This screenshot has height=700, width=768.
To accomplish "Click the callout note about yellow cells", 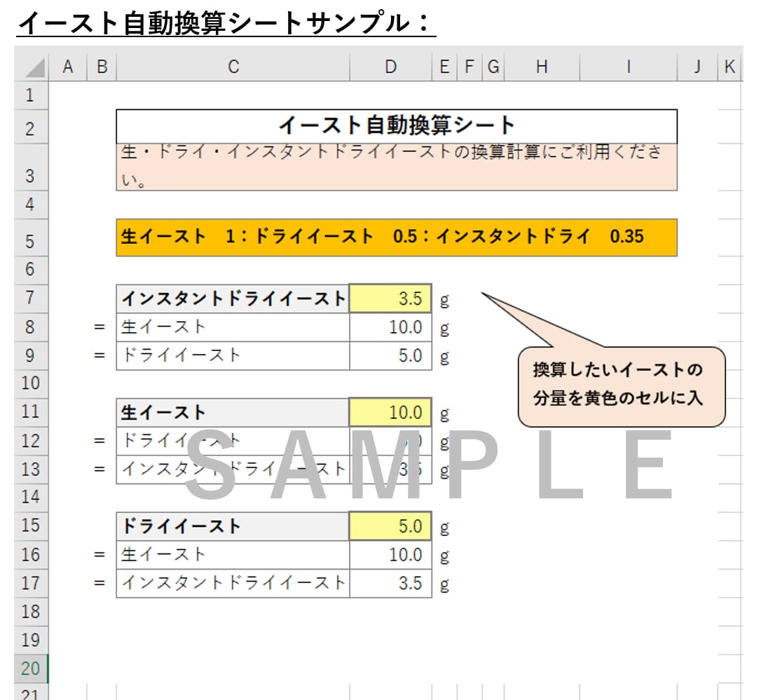I will pyautogui.click(x=621, y=387).
